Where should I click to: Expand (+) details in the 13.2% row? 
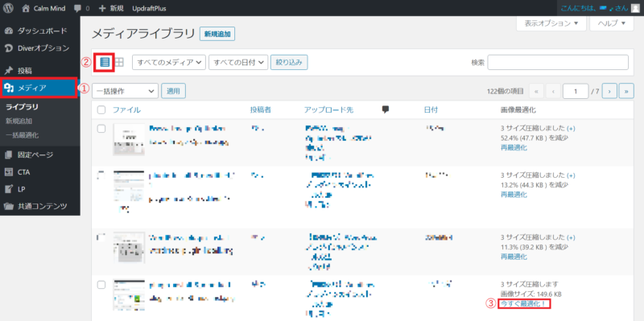pos(571,175)
